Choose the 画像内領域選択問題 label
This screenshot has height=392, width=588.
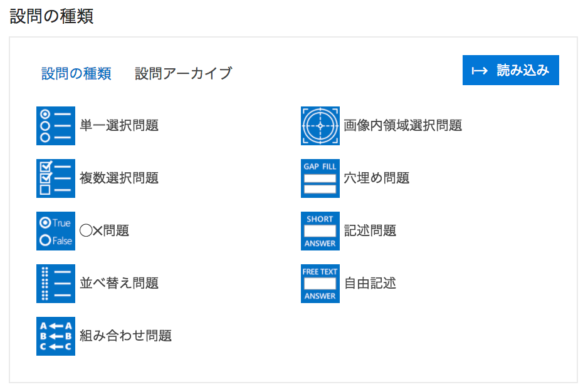(x=402, y=126)
